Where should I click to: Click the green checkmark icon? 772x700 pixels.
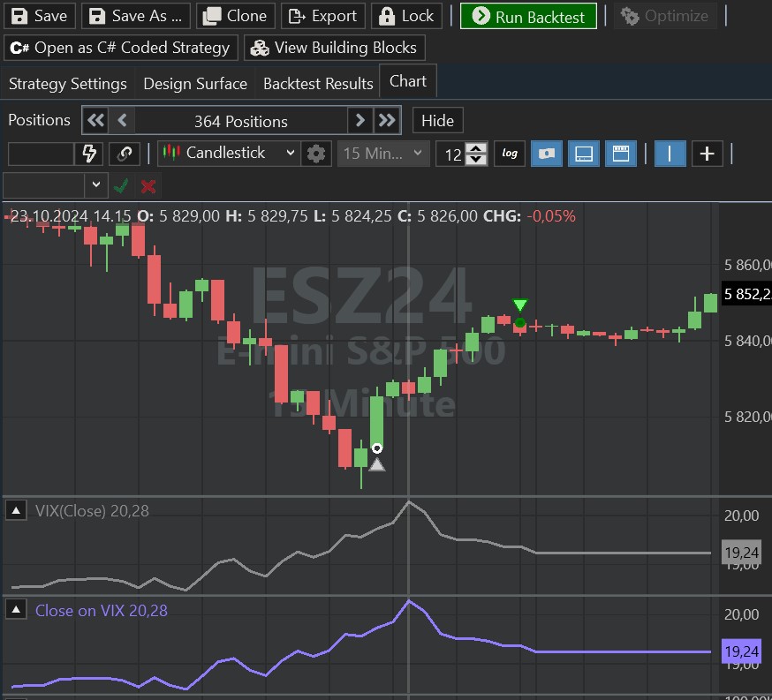pyautogui.click(x=121, y=186)
